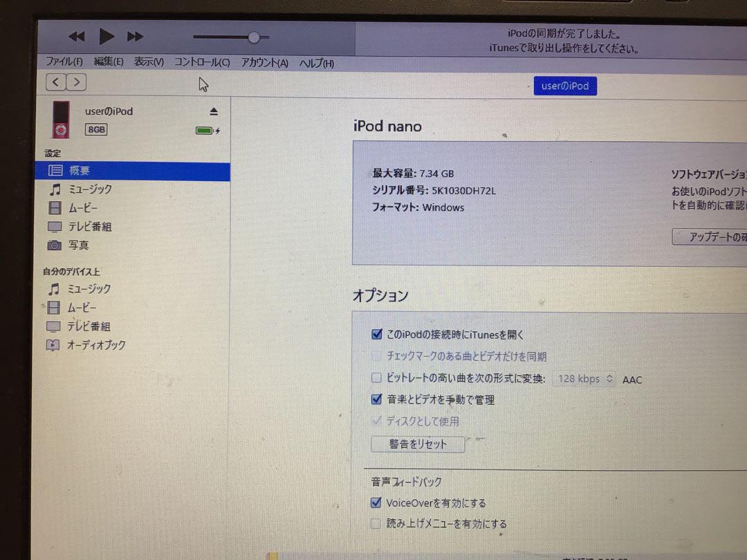
Task: Go forward with the right arrow button
Action: click(76, 82)
